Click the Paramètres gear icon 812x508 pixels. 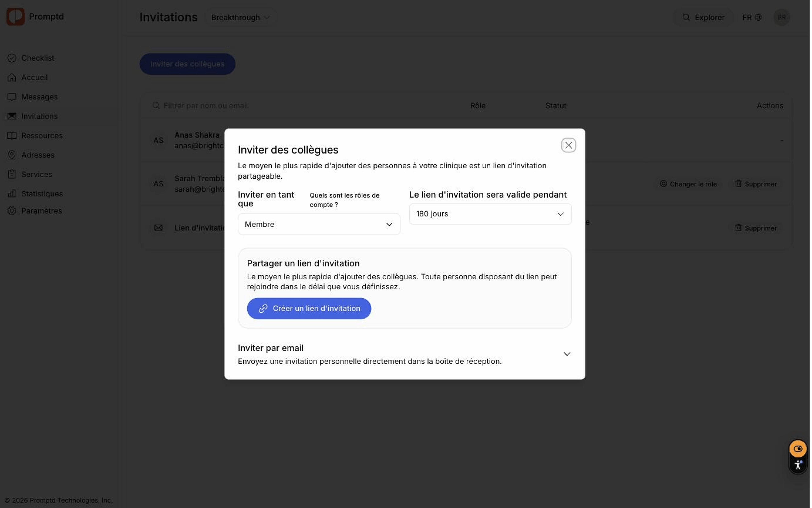click(x=12, y=211)
